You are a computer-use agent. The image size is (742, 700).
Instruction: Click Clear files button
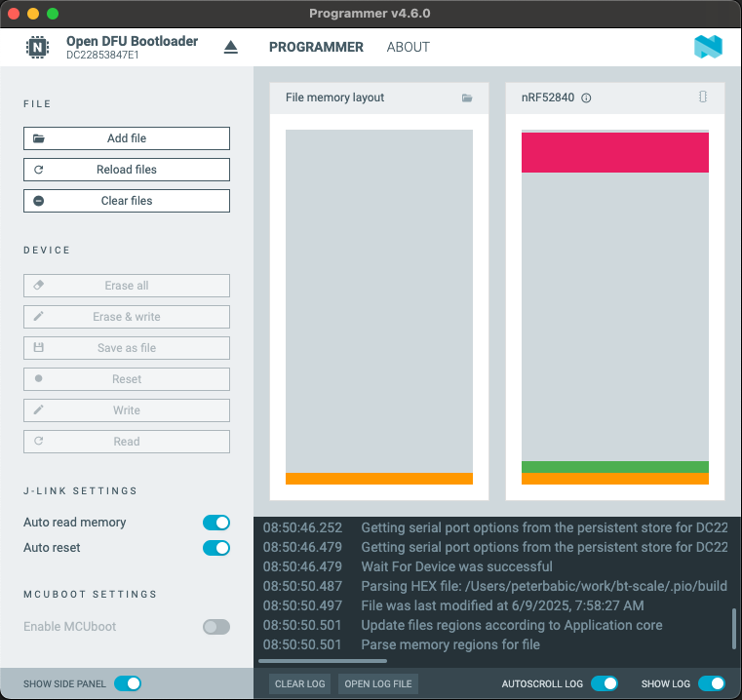click(127, 201)
